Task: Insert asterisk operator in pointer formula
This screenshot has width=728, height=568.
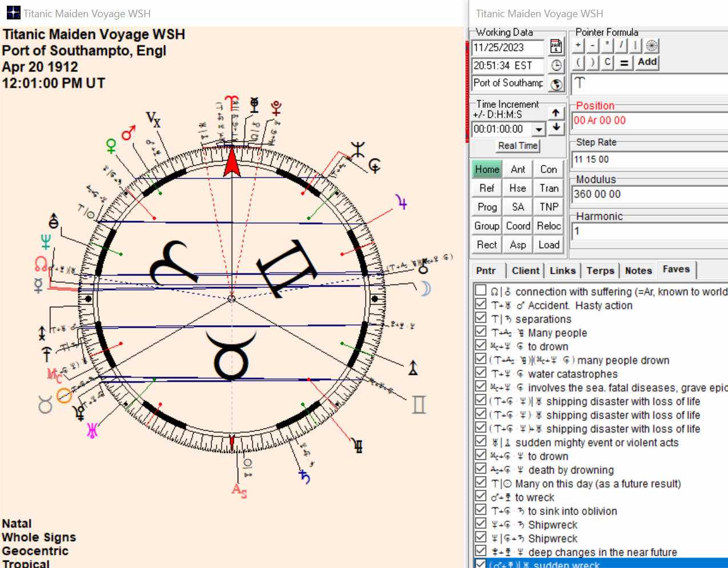Action: pos(607,45)
